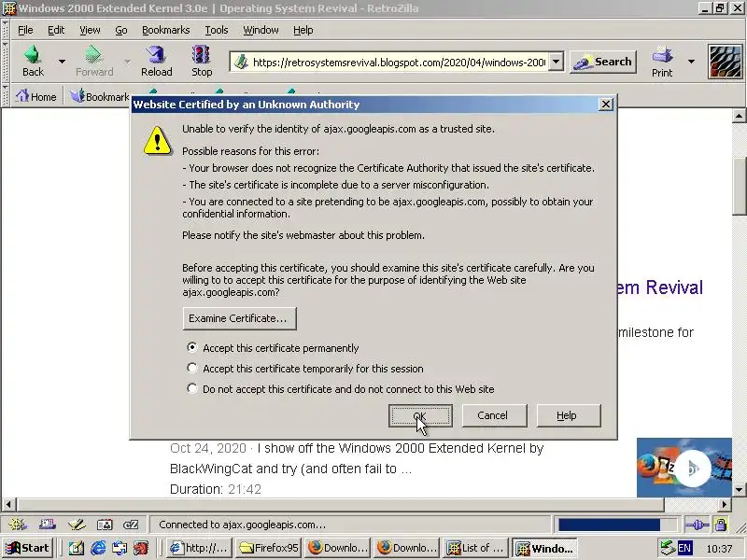
Task: Open ChatZilla status bar icon
Action: tap(131, 525)
